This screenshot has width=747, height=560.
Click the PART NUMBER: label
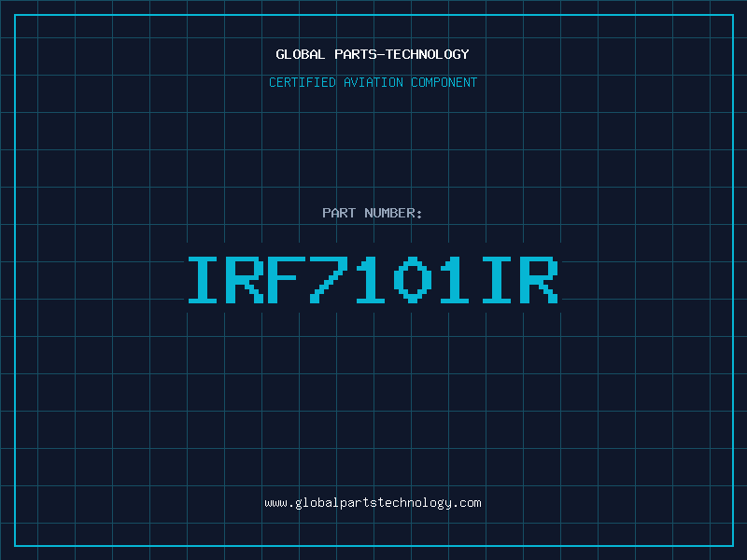(373, 213)
